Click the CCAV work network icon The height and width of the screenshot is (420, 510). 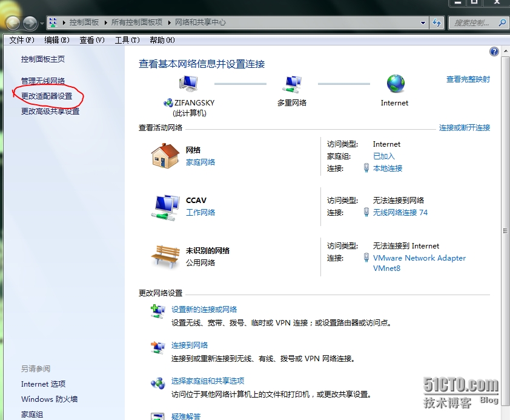pyautogui.click(x=165, y=207)
